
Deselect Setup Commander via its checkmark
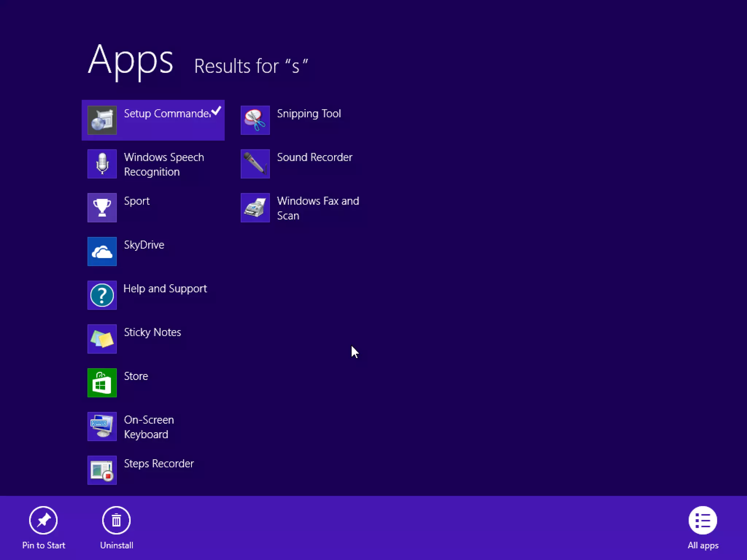tap(216, 110)
